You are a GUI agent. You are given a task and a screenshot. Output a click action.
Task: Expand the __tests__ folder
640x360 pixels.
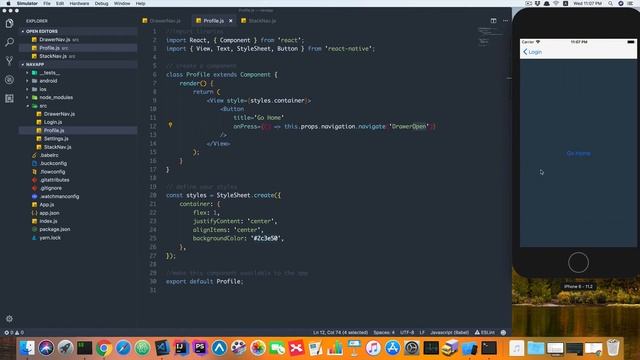49,73
